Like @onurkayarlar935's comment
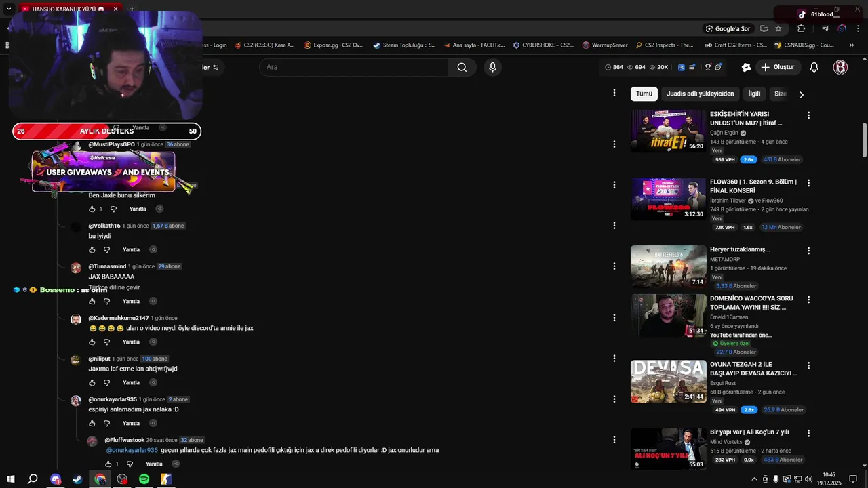 pyautogui.click(x=92, y=424)
